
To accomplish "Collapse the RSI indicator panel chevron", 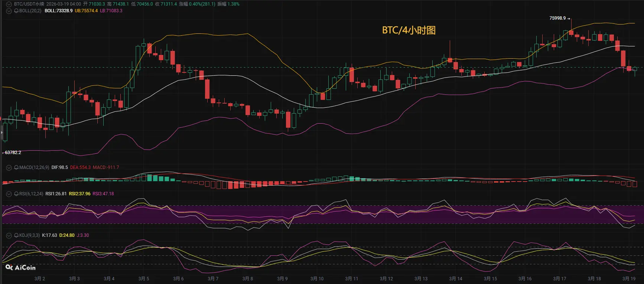I will pyautogui.click(x=9, y=194).
